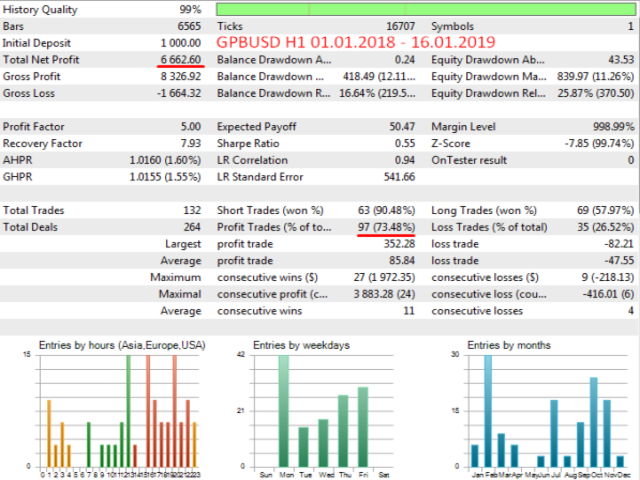Select the Initial Deposit value 1 000.00

pyautogui.click(x=180, y=43)
